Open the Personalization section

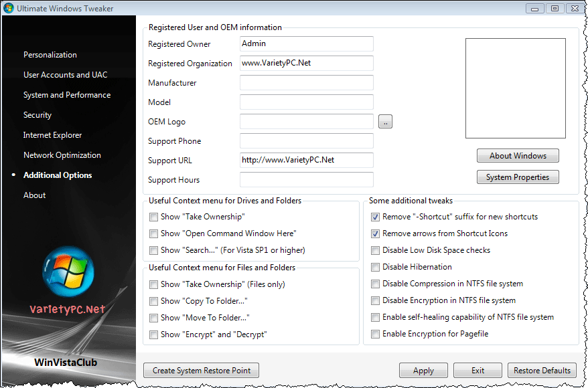(50, 55)
